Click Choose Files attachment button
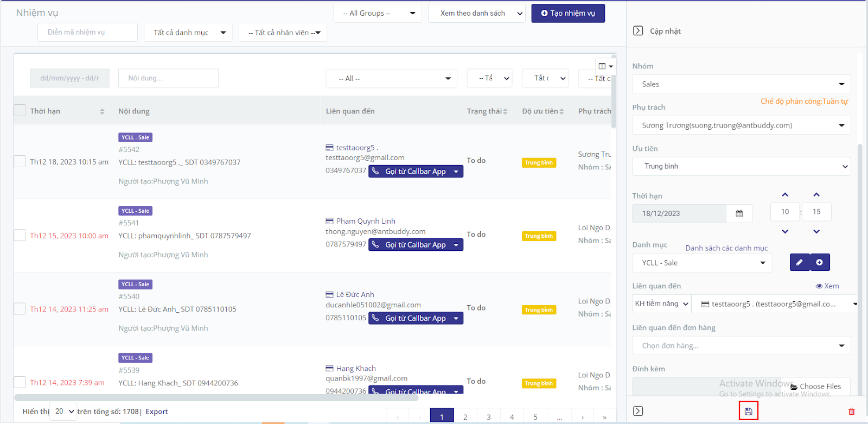Viewport: 868px width, 424px height. point(815,387)
